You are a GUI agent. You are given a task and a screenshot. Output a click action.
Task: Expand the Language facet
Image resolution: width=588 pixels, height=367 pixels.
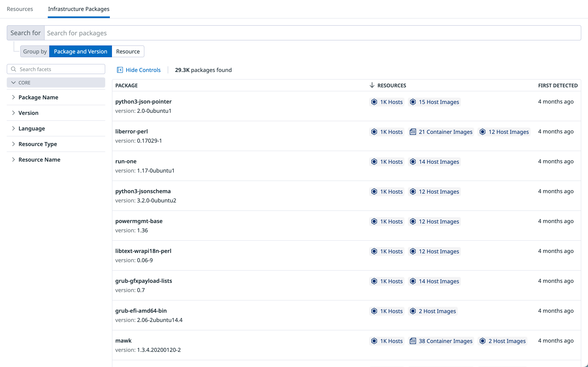pos(56,128)
